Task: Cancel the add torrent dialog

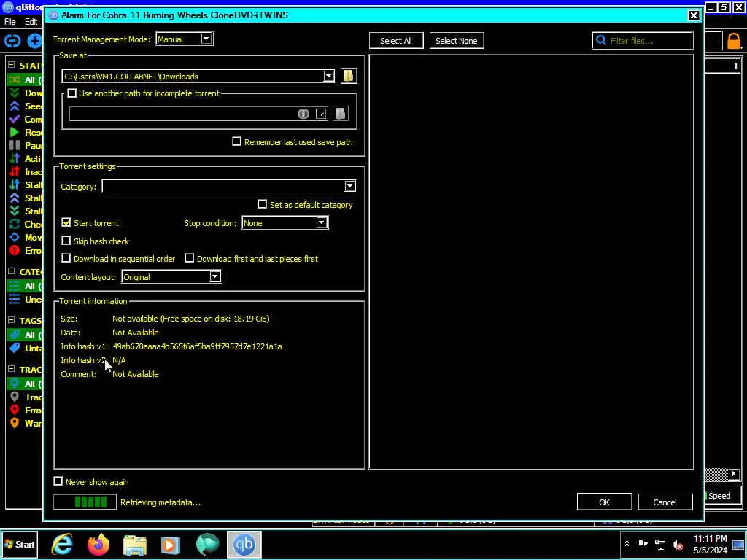Action: pyautogui.click(x=665, y=502)
